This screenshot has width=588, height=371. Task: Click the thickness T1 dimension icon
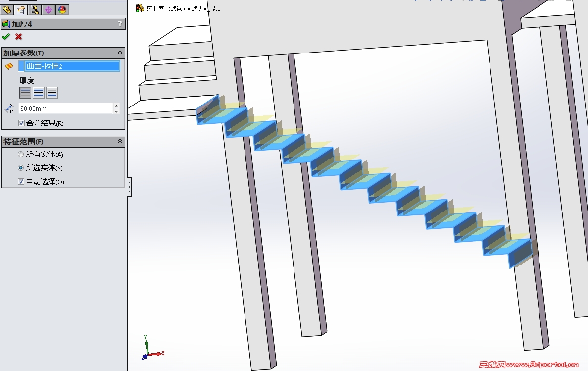(x=9, y=108)
